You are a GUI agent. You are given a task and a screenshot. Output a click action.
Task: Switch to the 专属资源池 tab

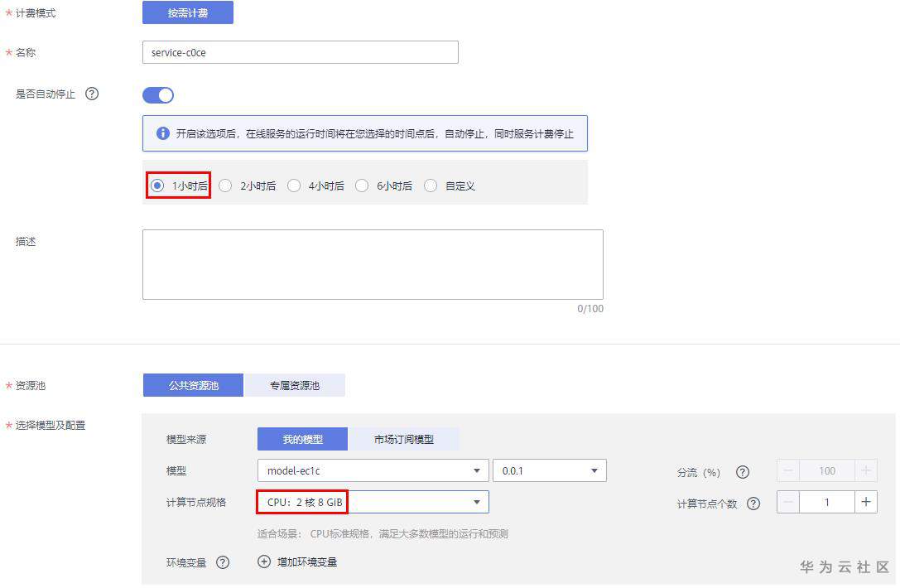294,384
